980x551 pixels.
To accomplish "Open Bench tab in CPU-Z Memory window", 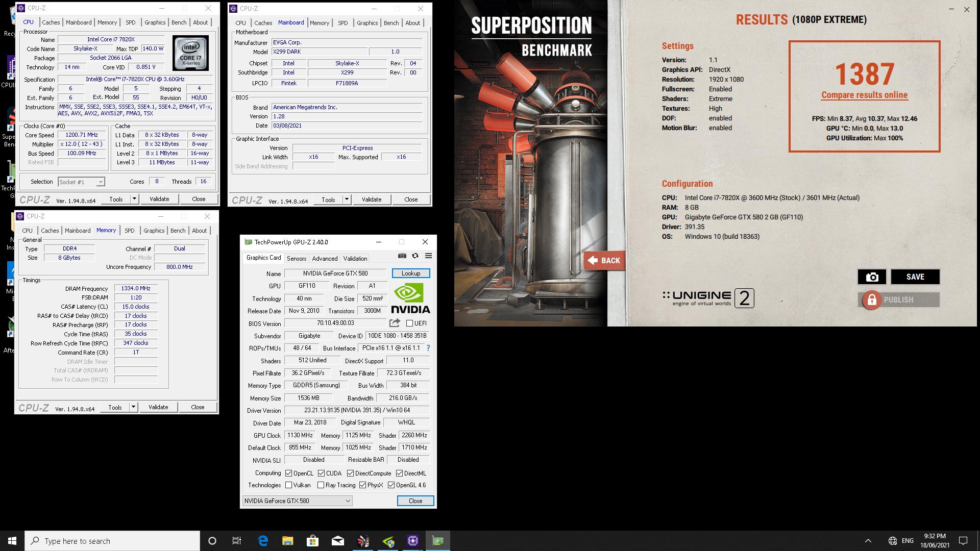I will [178, 231].
